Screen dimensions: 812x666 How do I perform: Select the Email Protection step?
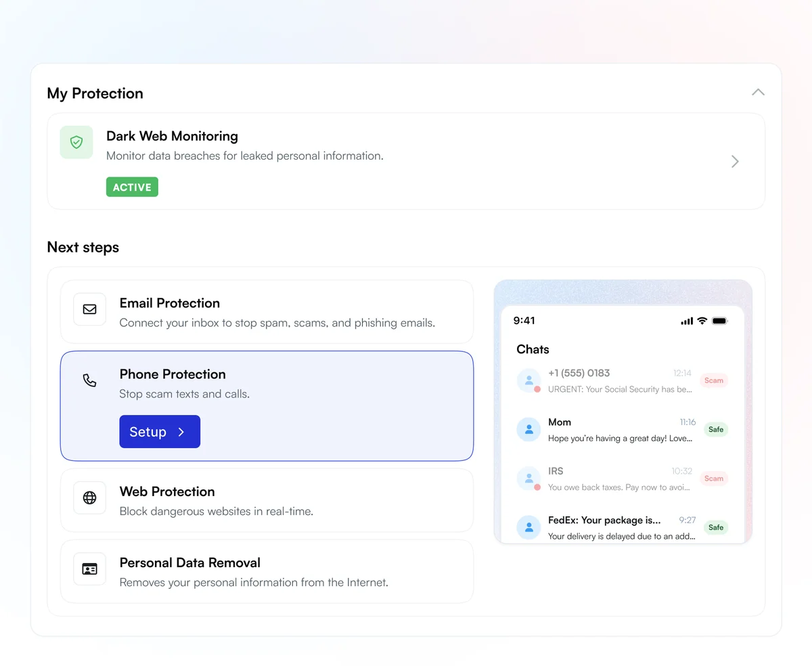point(267,312)
